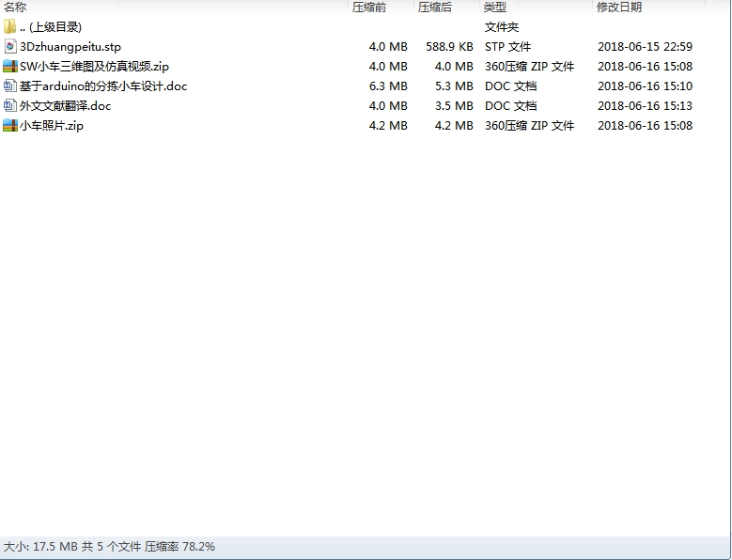Sort by the 压缩后 column header

[x=435, y=7]
